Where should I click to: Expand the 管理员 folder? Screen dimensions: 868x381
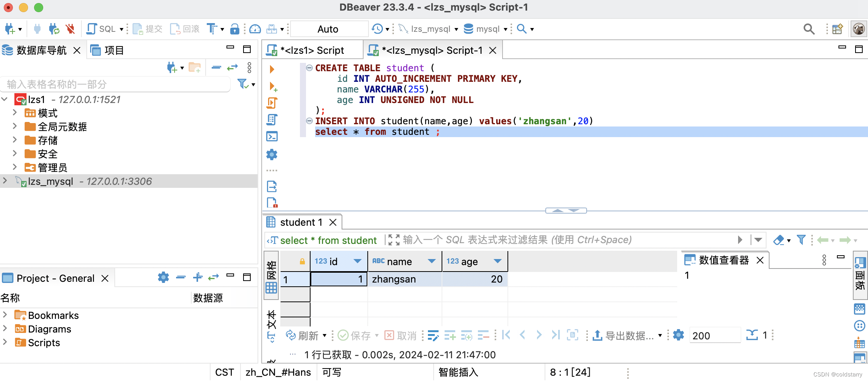tap(14, 167)
